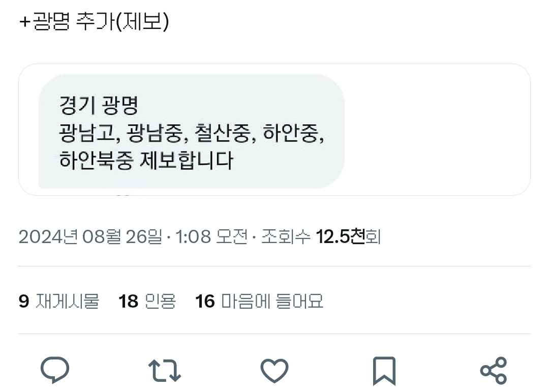
Task: Show the 16 마음에 들어요 likes list
Action: 259,301
